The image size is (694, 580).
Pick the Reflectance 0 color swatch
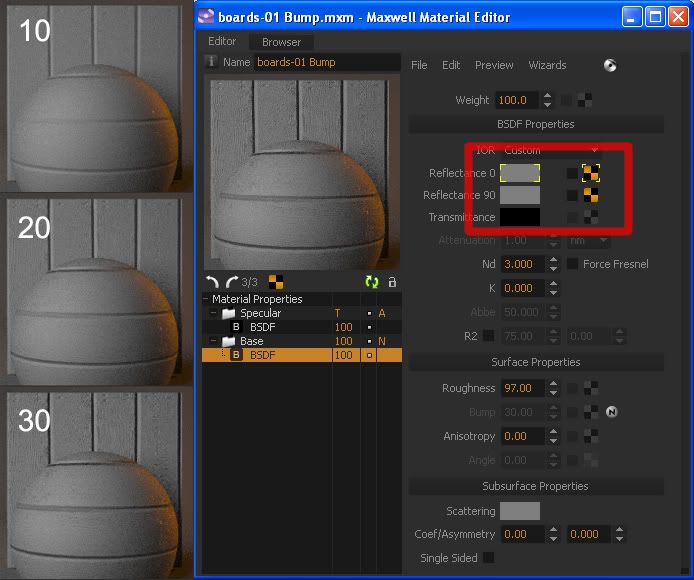point(520,173)
